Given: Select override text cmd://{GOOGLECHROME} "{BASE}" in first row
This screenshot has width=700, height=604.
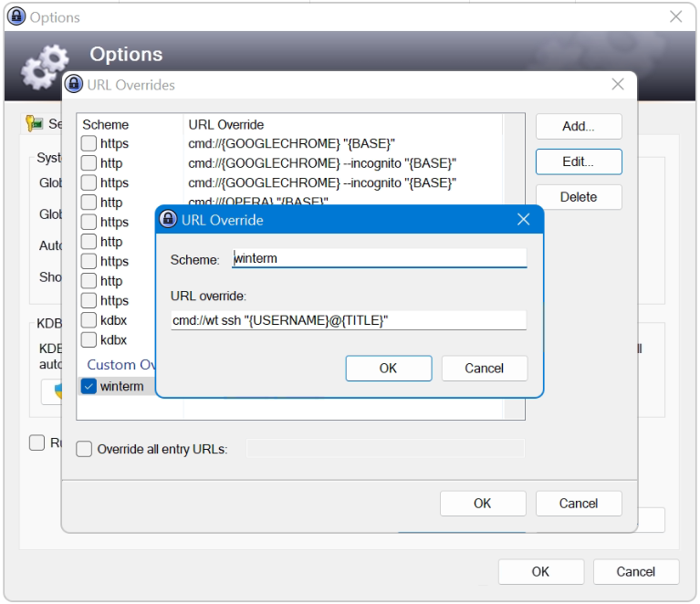Looking at the screenshot, I should [x=291, y=144].
